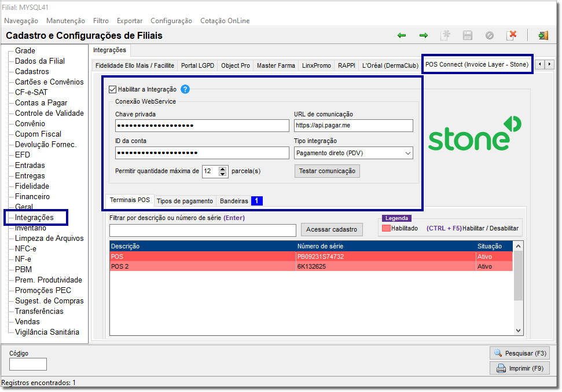Click the Habilitado red legend swatch
This screenshot has width=562, height=392.
[386, 229]
